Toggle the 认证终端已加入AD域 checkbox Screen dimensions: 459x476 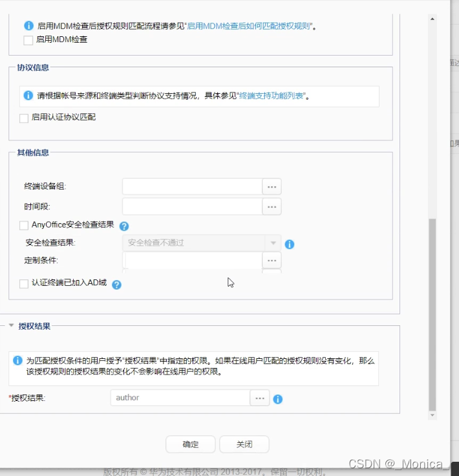[x=24, y=283]
